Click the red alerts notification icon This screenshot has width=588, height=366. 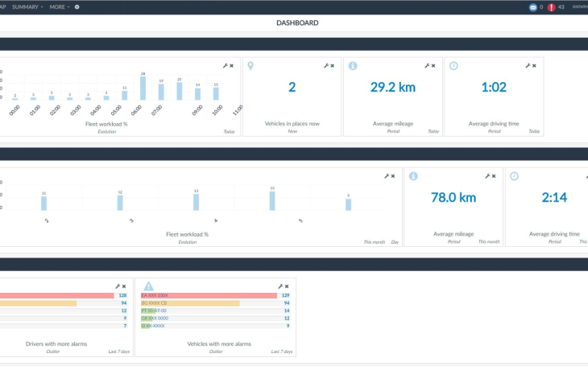pyautogui.click(x=551, y=7)
